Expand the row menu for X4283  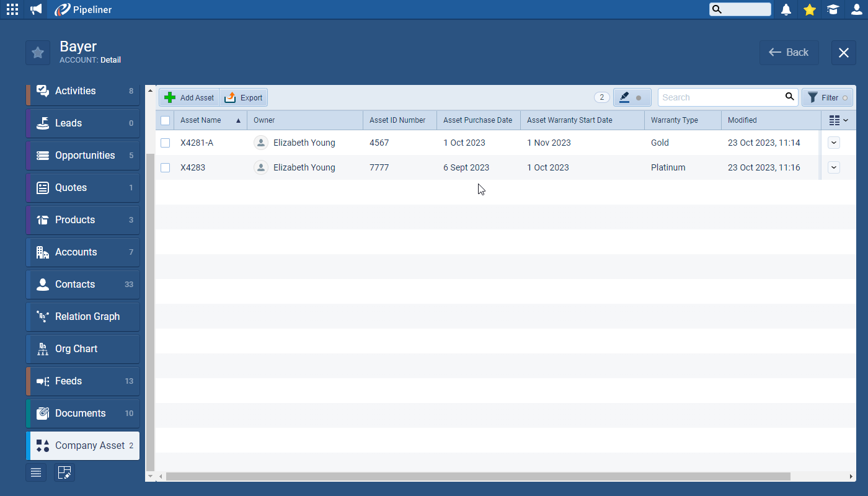pos(834,167)
